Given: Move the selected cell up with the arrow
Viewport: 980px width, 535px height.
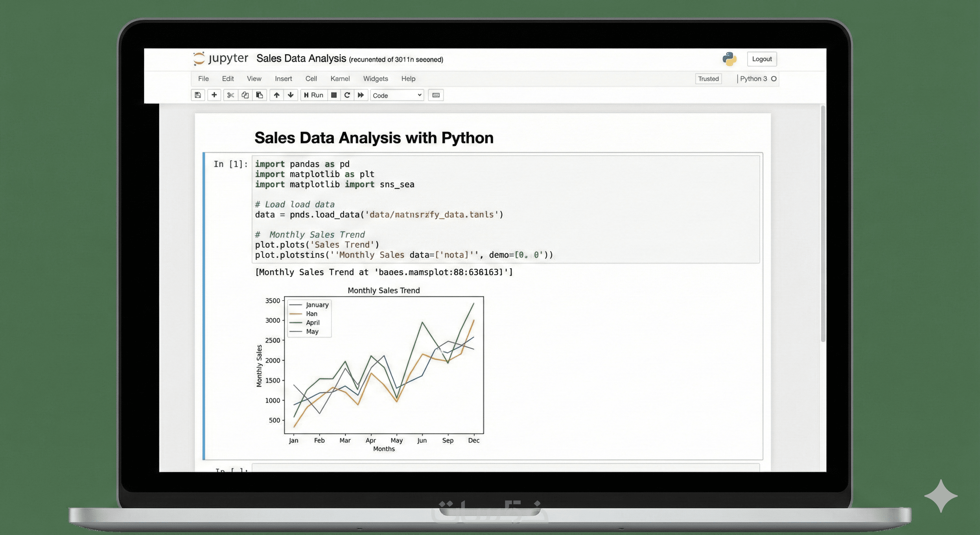Looking at the screenshot, I should coord(277,95).
